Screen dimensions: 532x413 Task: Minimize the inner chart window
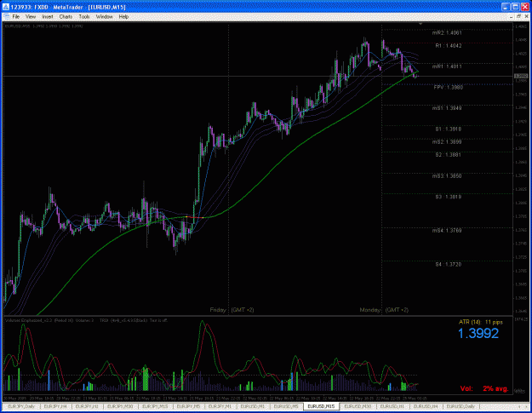tap(512, 17)
